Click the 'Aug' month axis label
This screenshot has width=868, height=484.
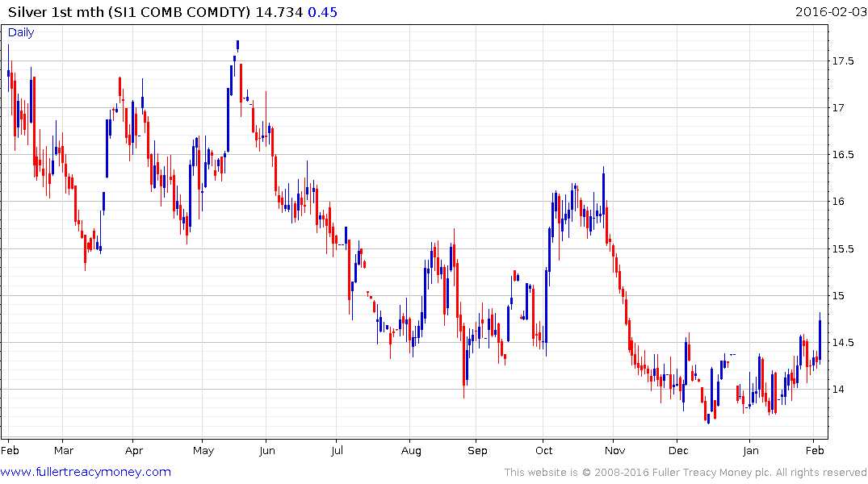pos(411,450)
